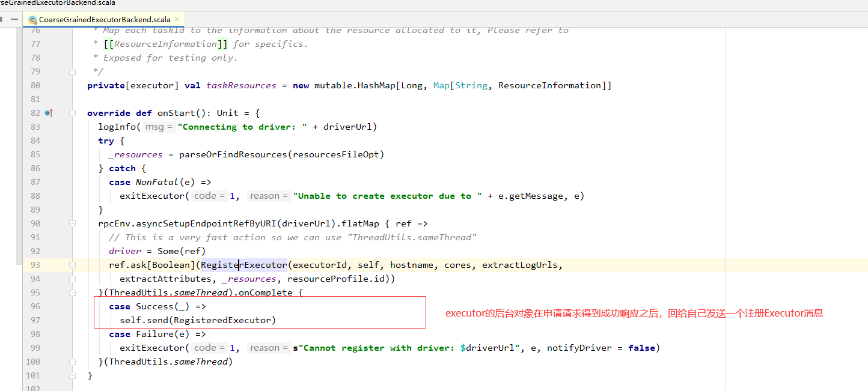
Task: Toggle the fold marker on line 94
Action: [73, 279]
